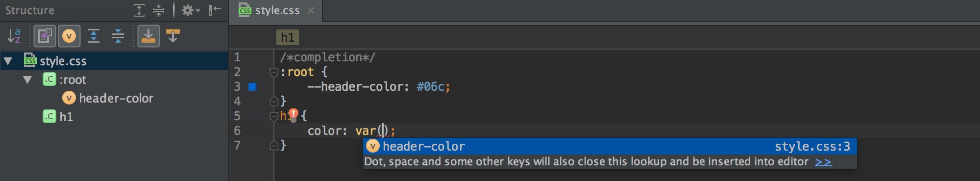This screenshot has height=181, width=980.
Task: Open Structure panel gear settings menu
Action: coord(191,10)
